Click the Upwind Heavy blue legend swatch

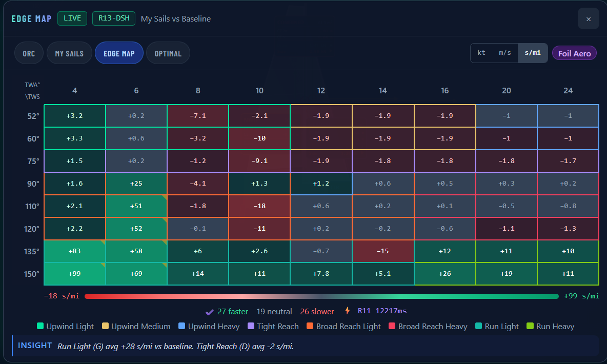pos(182,326)
